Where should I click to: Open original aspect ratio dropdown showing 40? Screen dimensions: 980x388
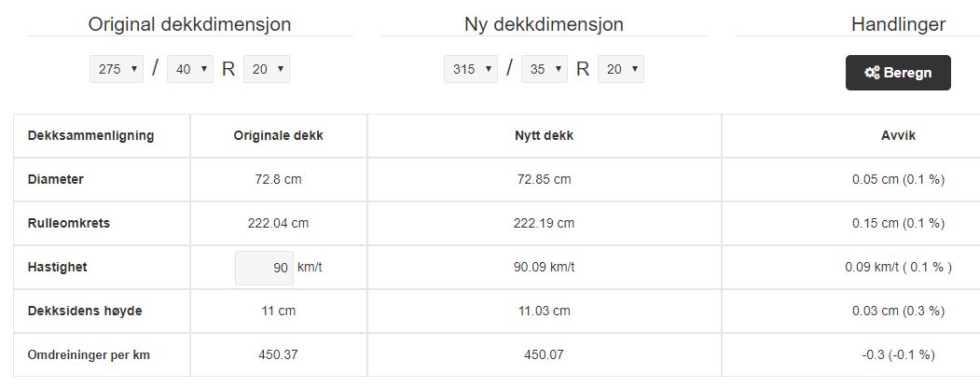pos(190,69)
